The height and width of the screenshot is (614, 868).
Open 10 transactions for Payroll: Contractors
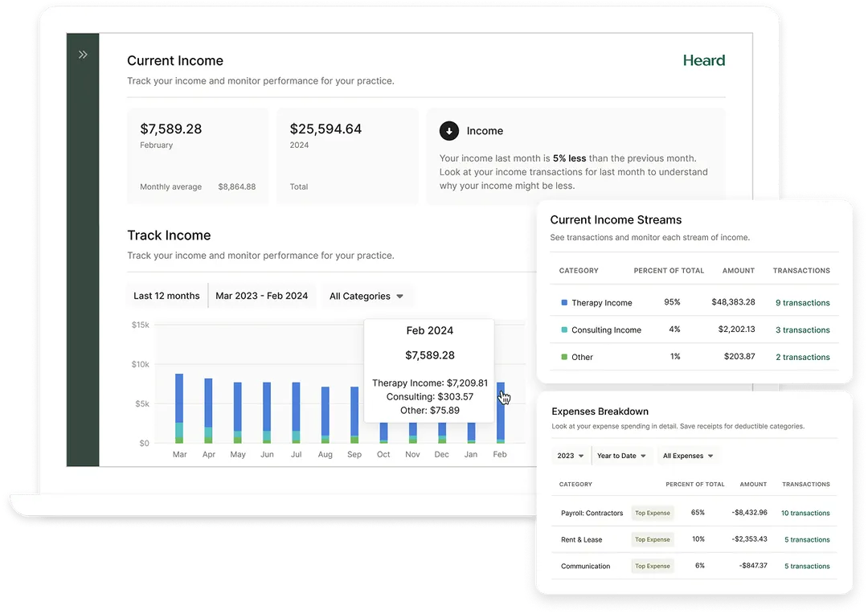[x=805, y=513]
